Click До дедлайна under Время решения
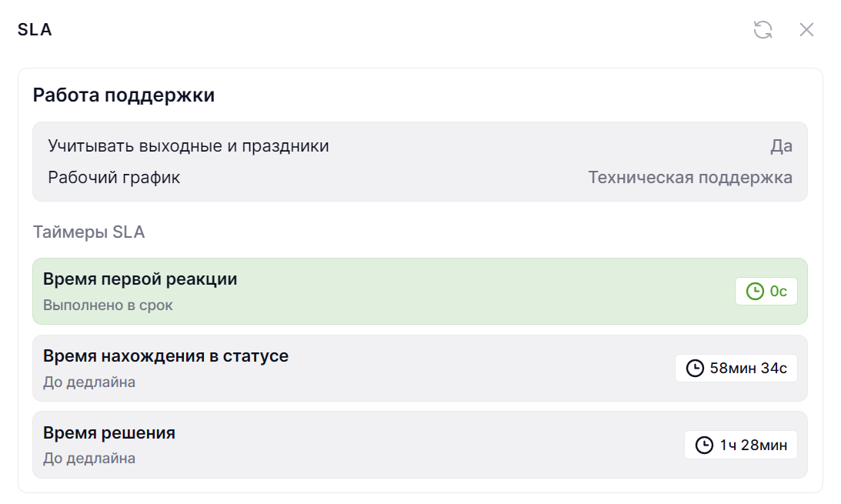 click(89, 459)
